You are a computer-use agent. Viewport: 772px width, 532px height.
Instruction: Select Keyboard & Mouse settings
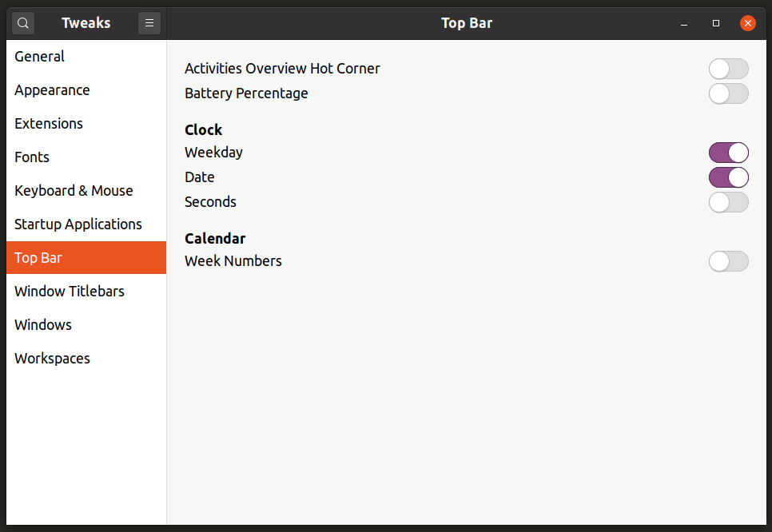click(74, 190)
